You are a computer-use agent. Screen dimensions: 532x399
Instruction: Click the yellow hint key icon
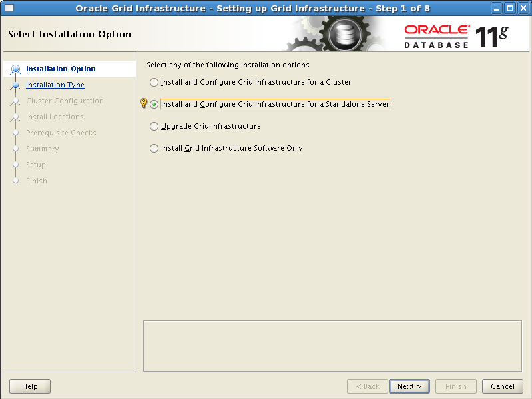point(144,103)
